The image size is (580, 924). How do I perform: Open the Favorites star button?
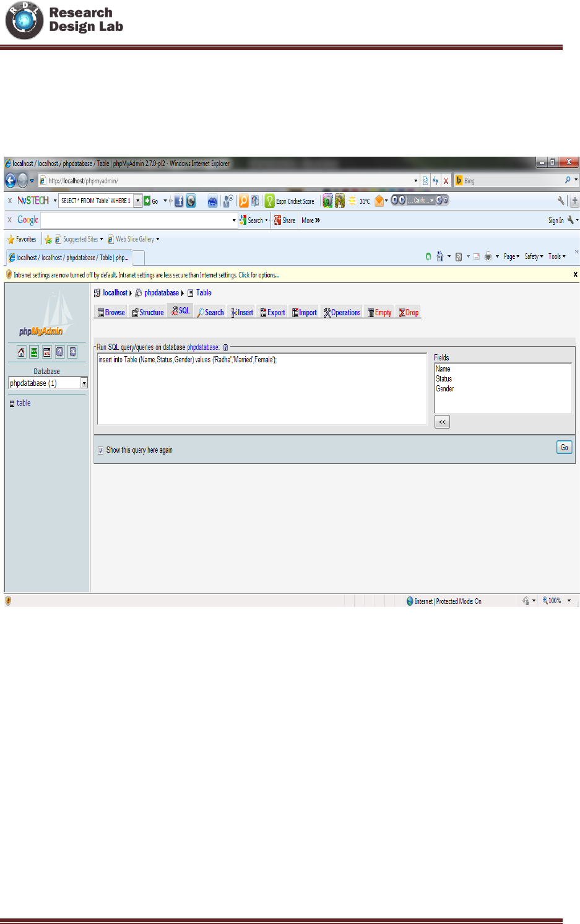[x=22, y=239]
